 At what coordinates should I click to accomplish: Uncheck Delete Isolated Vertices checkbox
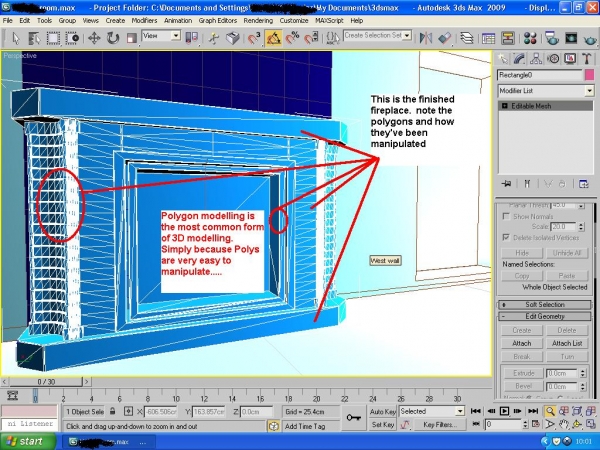(x=506, y=238)
